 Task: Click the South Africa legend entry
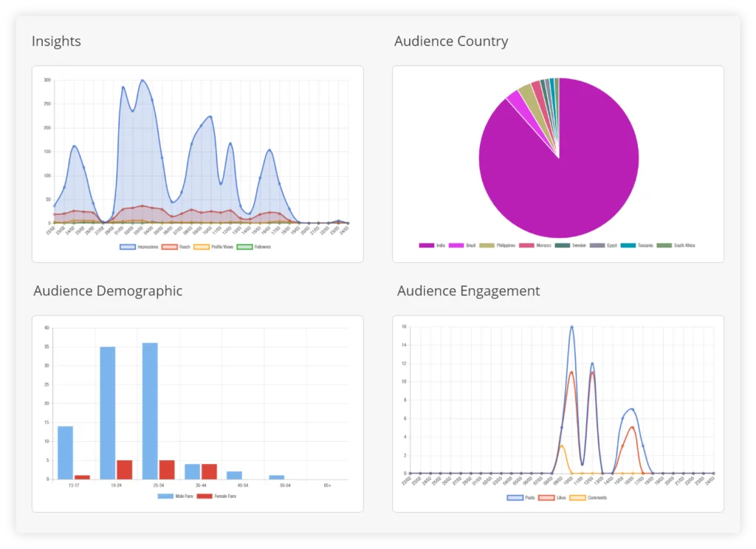coord(676,245)
